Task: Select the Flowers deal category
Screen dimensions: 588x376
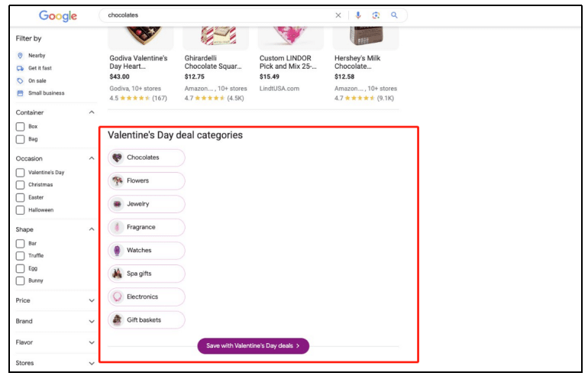Action: tap(146, 181)
